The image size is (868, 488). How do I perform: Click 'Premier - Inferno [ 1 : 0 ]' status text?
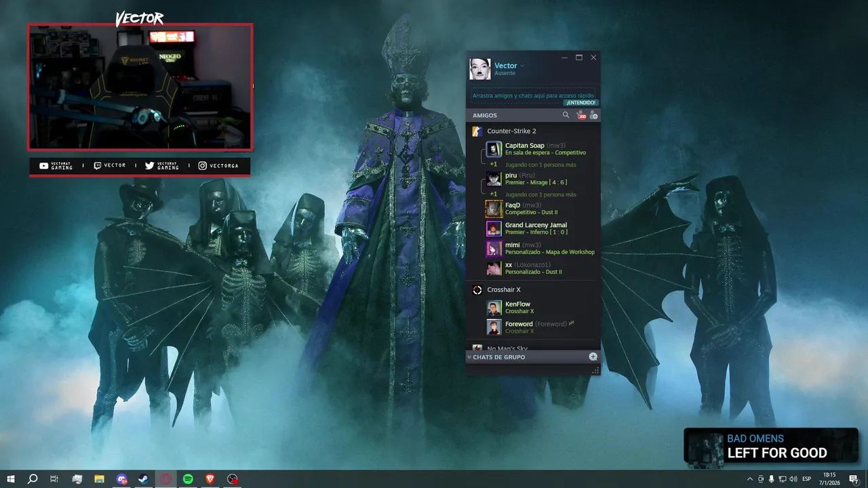click(536, 232)
